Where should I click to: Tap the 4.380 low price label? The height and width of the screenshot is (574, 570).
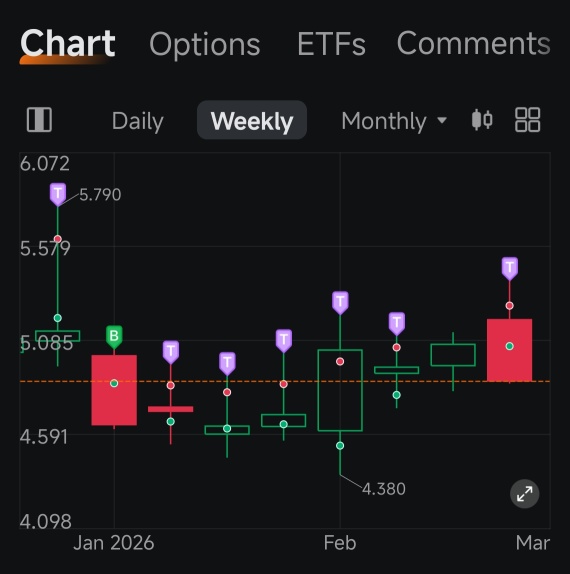click(x=384, y=489)
